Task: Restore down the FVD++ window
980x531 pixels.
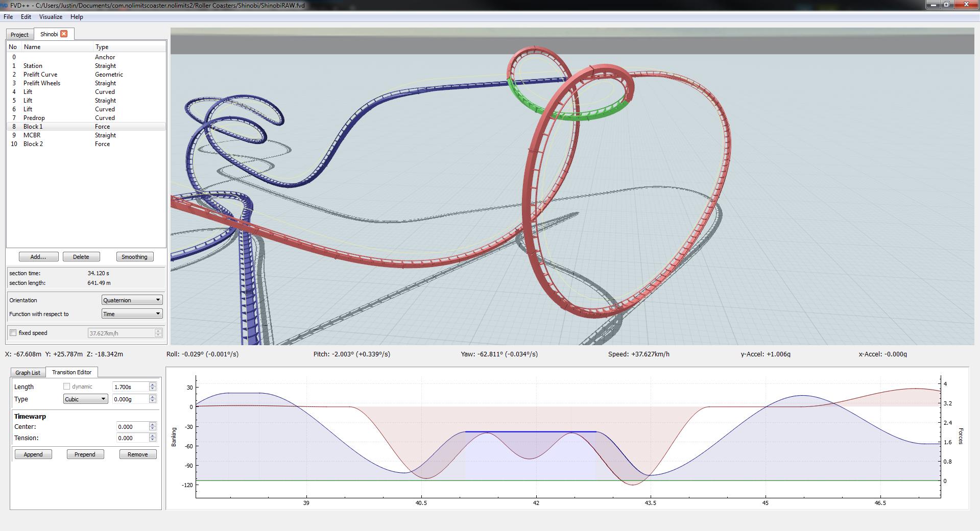Action: [946, 5]
